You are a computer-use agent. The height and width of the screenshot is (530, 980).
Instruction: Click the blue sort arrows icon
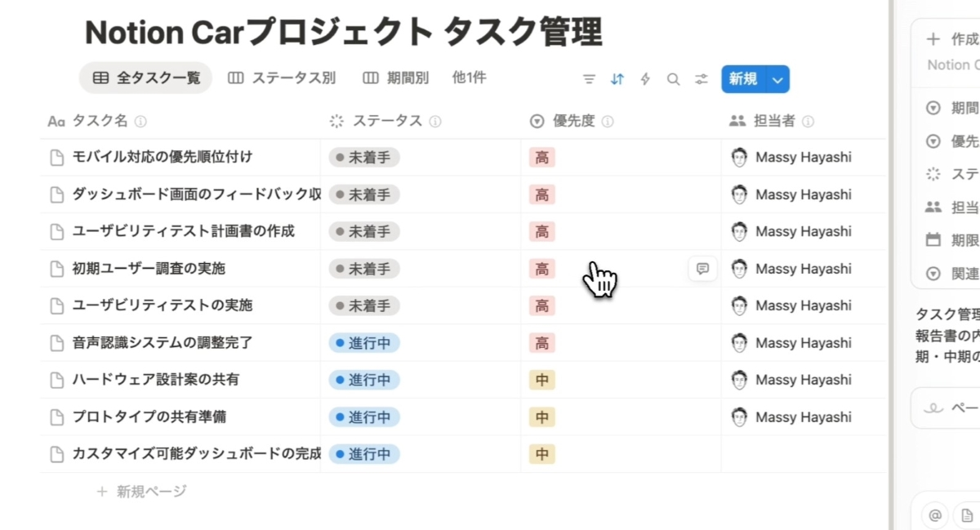click(617, 79)
